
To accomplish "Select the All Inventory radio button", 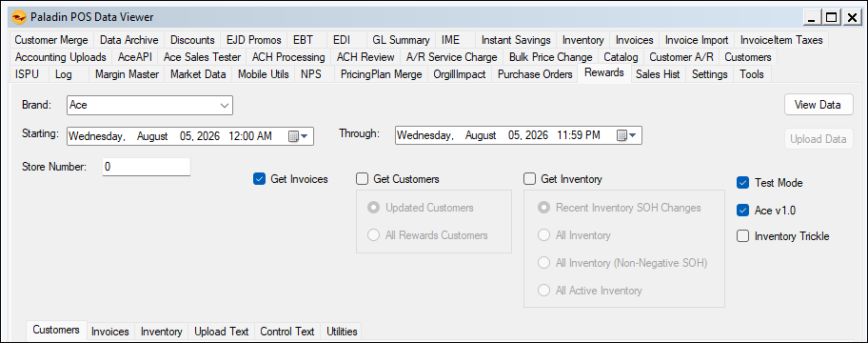I will point(544,235).
